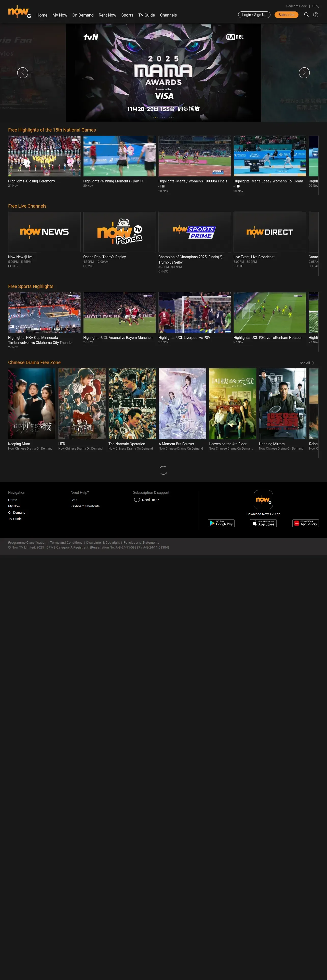The image size is (327, 980).
Task: Click 'Free Highlights of the 15th National Games' heading
Action: coord(52,130)
